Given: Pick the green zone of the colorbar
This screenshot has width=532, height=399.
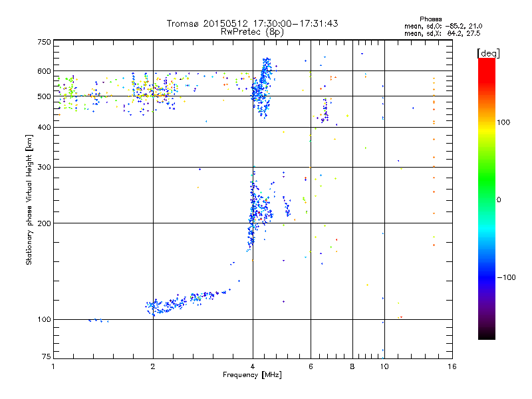Looking at the screenshot, I should pyautogui.click(x=487, y=180).
